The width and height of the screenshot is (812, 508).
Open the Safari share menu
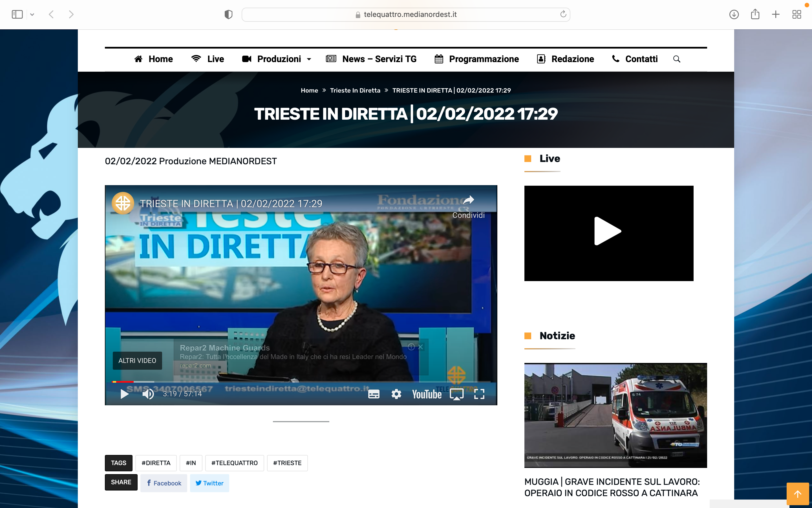(x=755, y=14)
